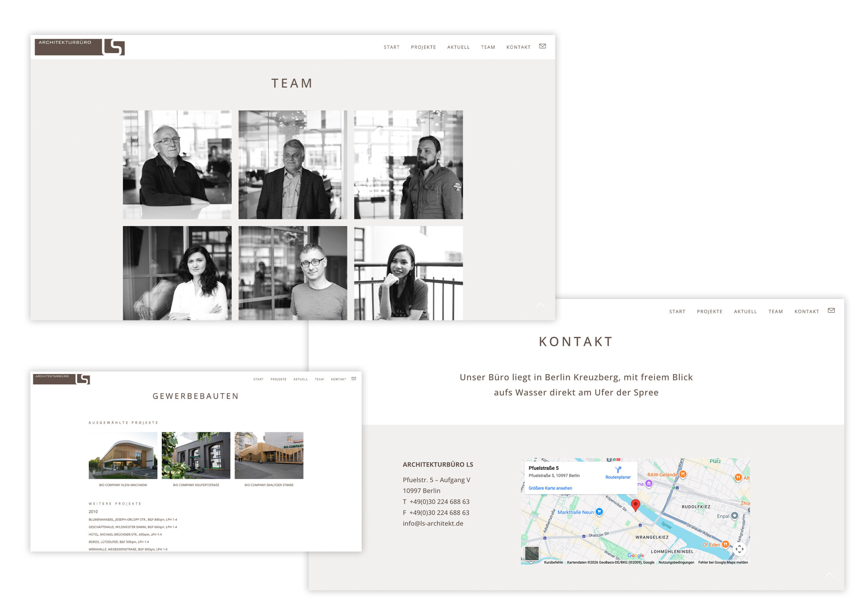Select AKTUELL in the Kontakt page navigation

745,311
